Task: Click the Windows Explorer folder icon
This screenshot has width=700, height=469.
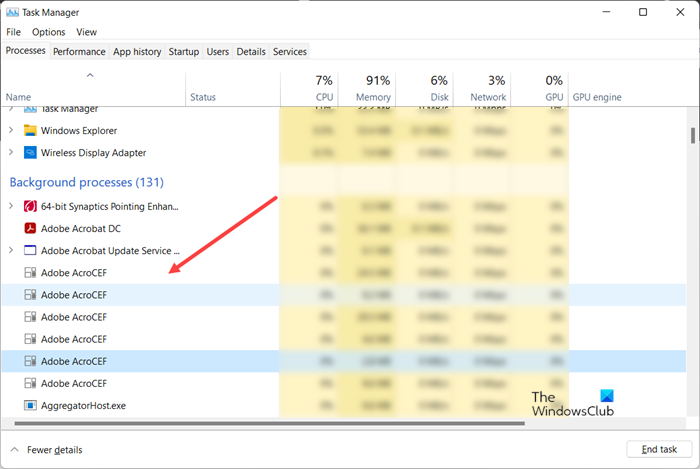Action: pos(30,130)
